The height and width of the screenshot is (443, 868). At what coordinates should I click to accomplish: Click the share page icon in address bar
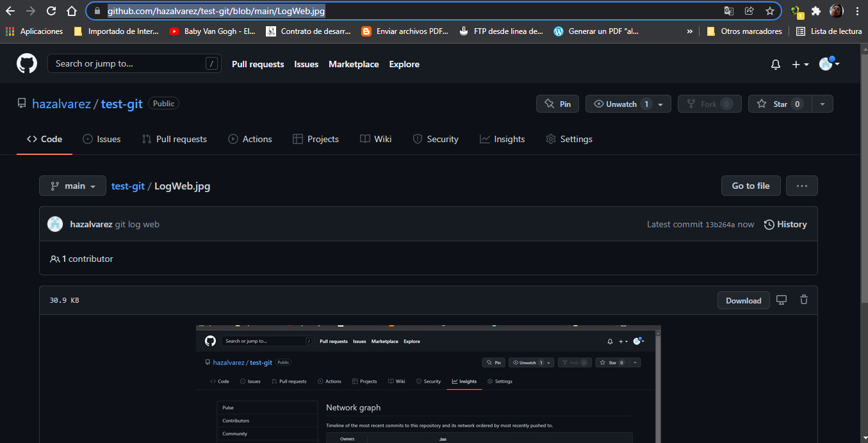click(749, 11)
